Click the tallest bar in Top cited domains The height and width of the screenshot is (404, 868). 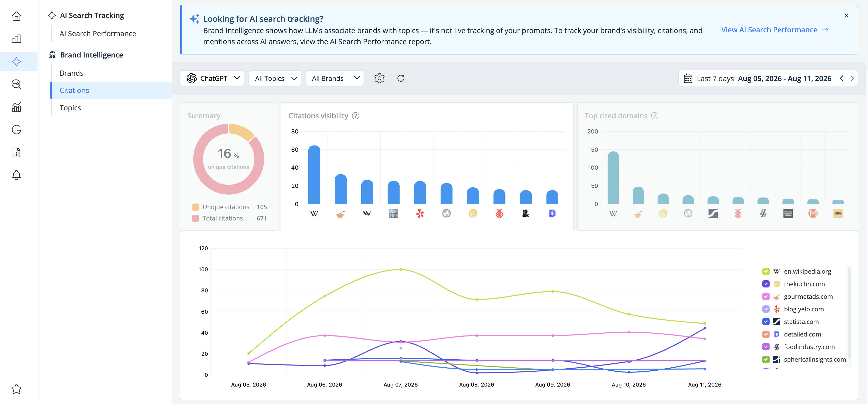tap(613, 178)
